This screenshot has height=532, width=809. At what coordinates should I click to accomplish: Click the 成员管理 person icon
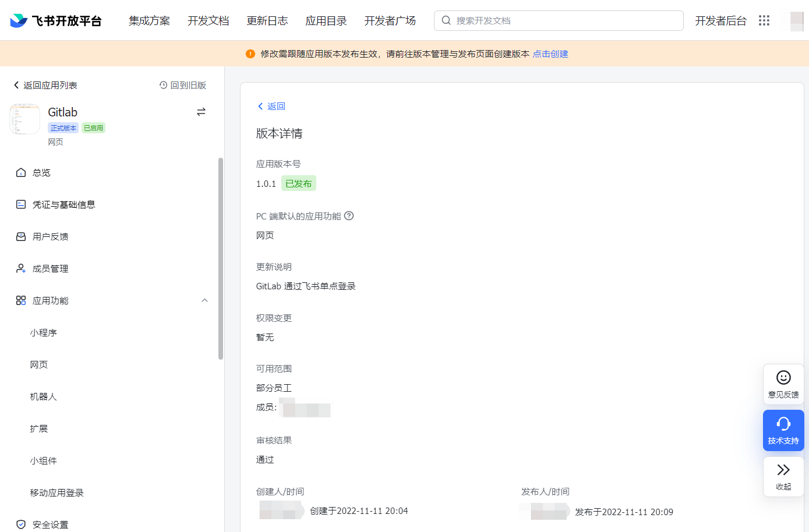(x=21, y=268)
